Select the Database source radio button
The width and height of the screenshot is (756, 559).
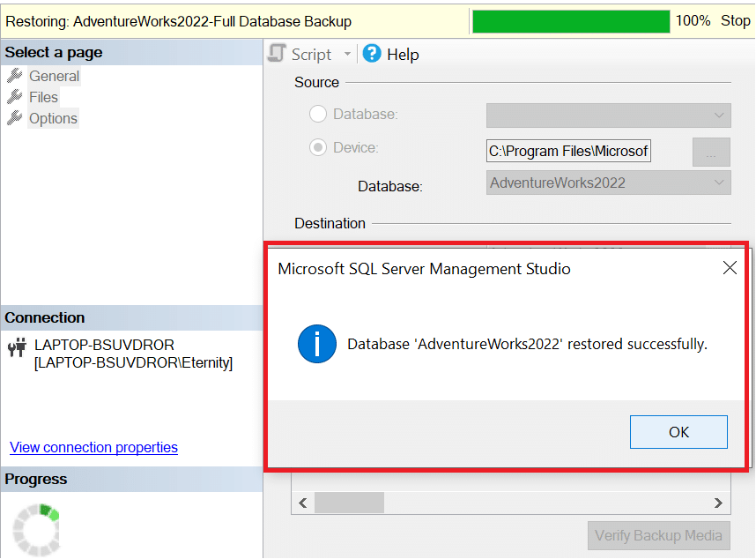pos(318,115)
